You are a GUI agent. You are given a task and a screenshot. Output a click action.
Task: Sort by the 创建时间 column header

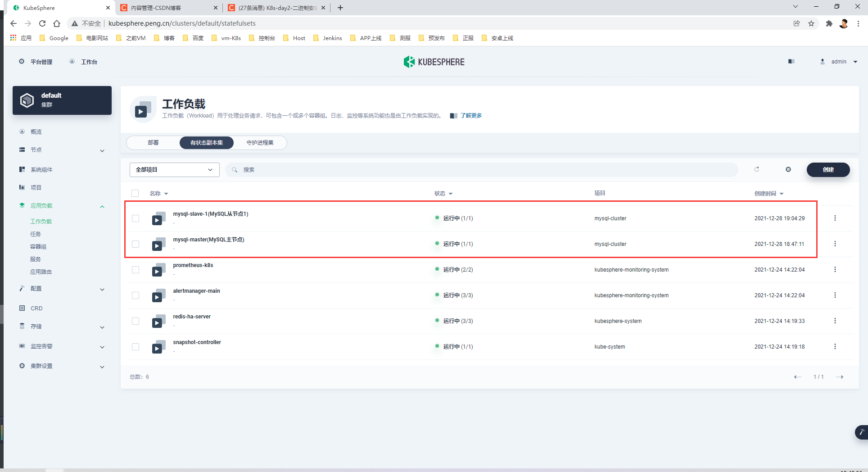click(769, 194)
